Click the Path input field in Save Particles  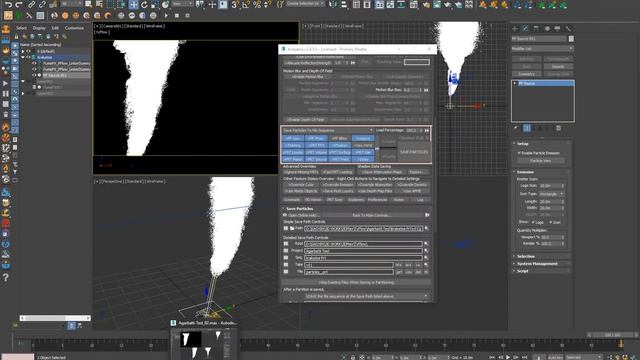click(363, 229)
